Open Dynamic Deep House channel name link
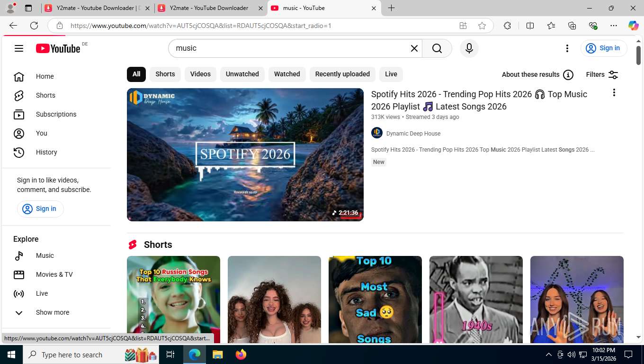 pyautogui.click(x=413, y=134)
